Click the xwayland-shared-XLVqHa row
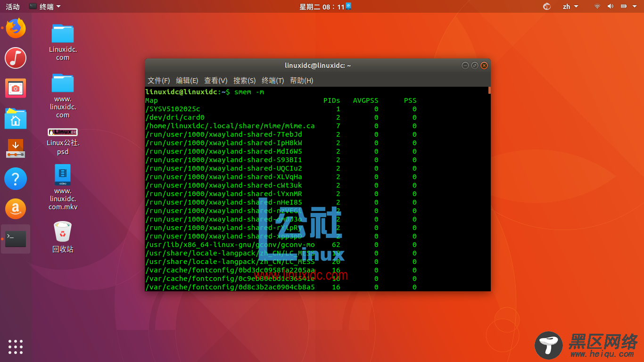Viewport: 644px width, 362px height. (x=281, y=177)
